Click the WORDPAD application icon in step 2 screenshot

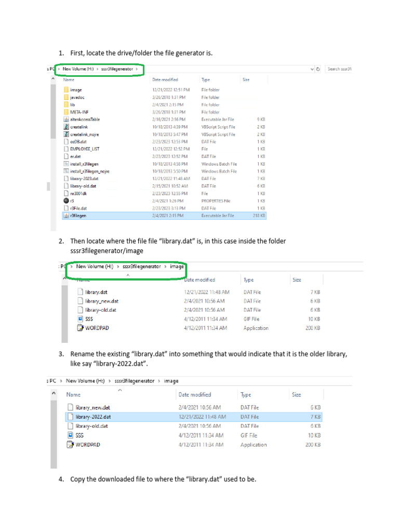click(x=80, y=328)
